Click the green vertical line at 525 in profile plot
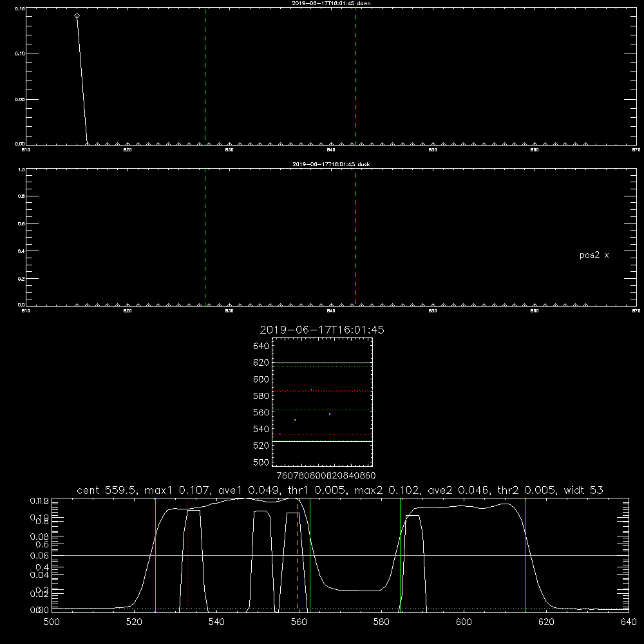644x644 pixels. (155, 554)
